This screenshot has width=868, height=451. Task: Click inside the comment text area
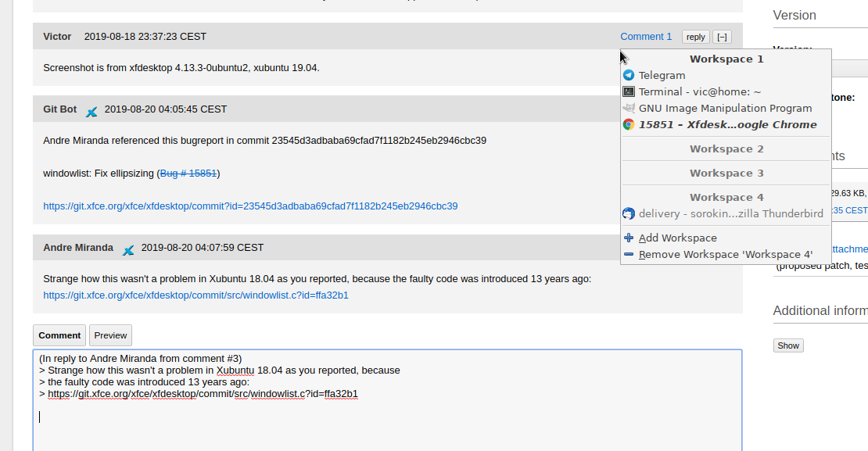[387, 422]
